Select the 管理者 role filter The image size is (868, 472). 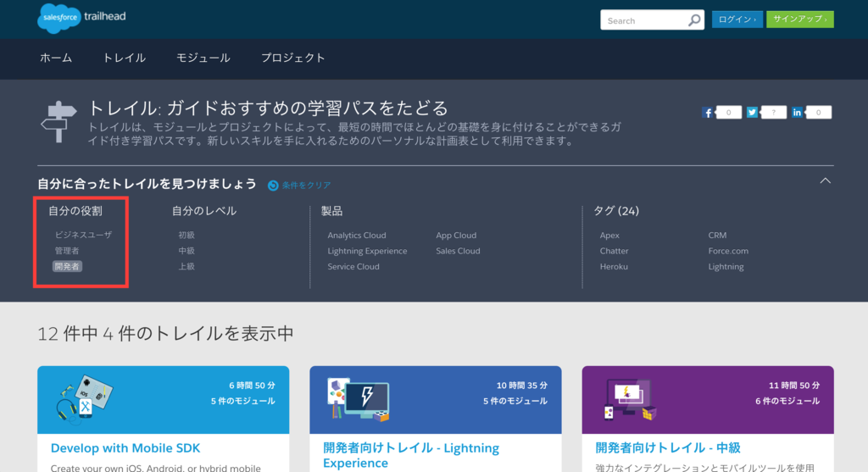pyautogui.click(x=66, y=251)
